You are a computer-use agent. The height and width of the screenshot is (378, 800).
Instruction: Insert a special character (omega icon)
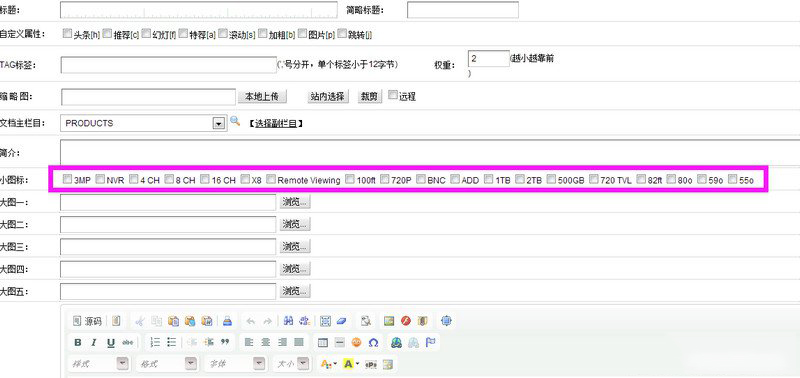click(x=373, y=342)
